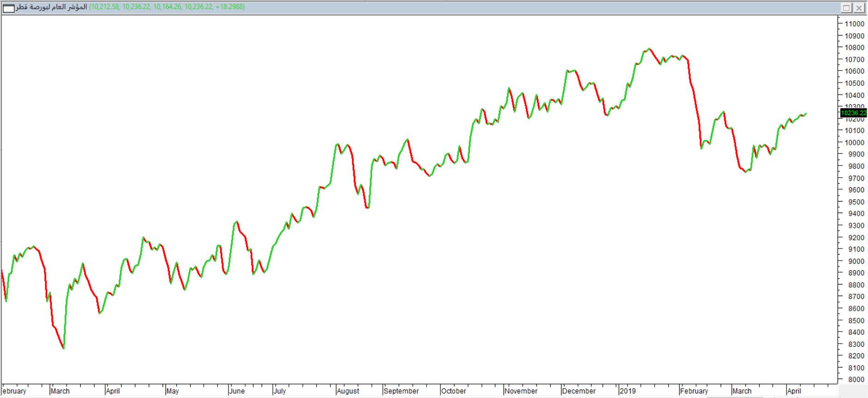This screenshot has height=398, width=868.
Task: Click the 10900 price axis label
Action: (854, 36)
